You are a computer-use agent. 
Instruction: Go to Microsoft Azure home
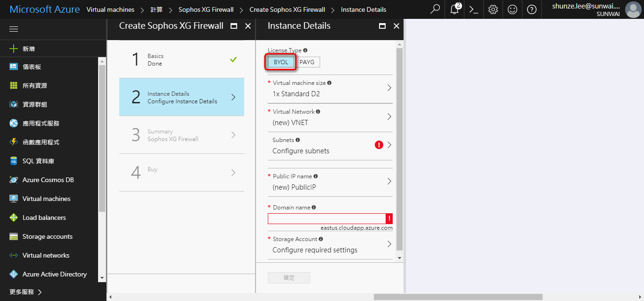pos(45,9)
